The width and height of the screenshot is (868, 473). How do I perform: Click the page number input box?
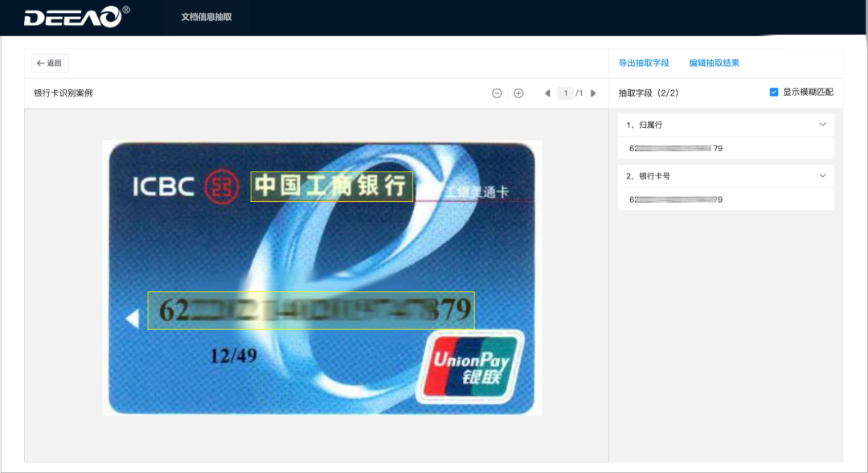click(565, 93)
